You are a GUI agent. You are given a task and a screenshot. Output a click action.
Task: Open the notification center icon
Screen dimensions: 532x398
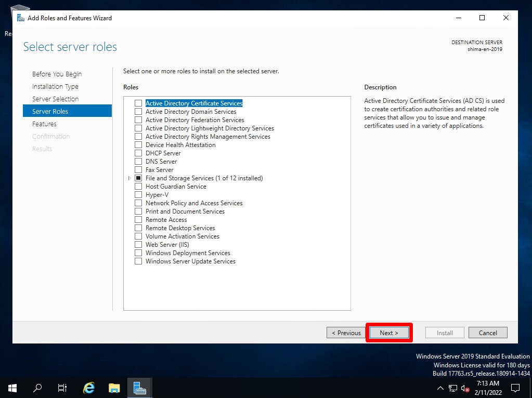pyautogui.click(x=515, y=388)
